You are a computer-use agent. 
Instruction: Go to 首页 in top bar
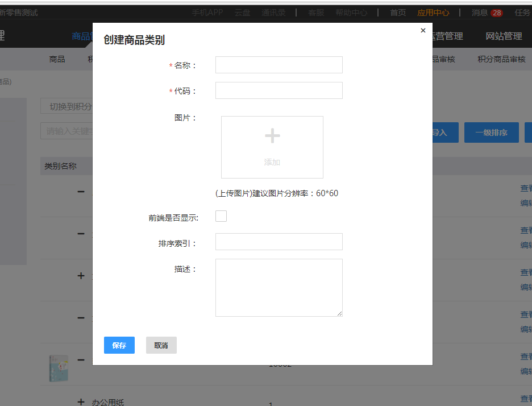398,13
